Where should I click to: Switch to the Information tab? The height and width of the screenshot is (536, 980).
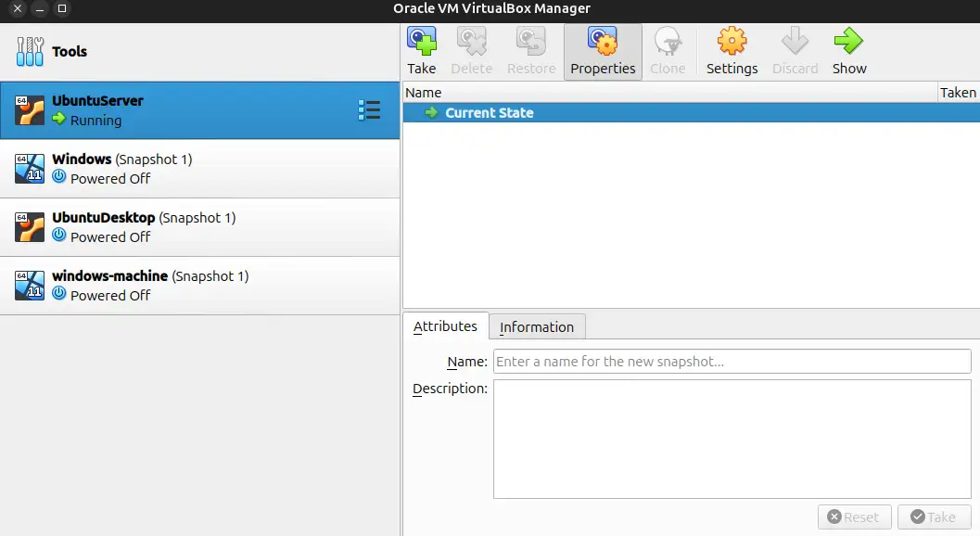click(537, 326)
